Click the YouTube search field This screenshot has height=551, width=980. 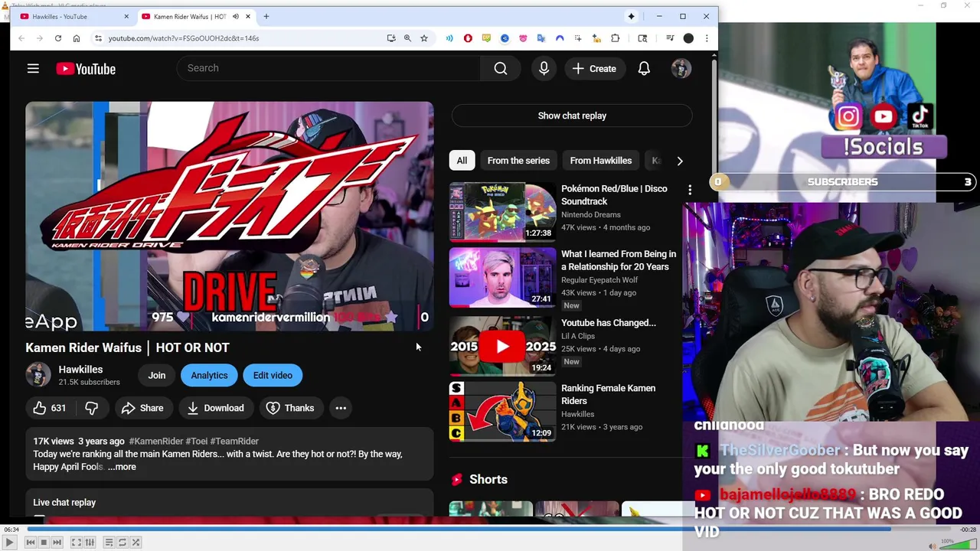point(328,69)
